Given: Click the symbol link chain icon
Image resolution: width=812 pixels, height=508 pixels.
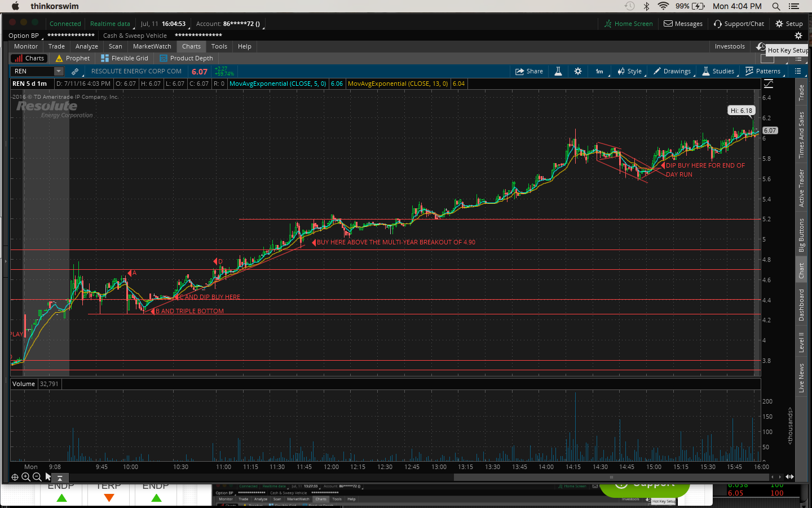Looking at the screenshot, I should [x=75, y=71].
